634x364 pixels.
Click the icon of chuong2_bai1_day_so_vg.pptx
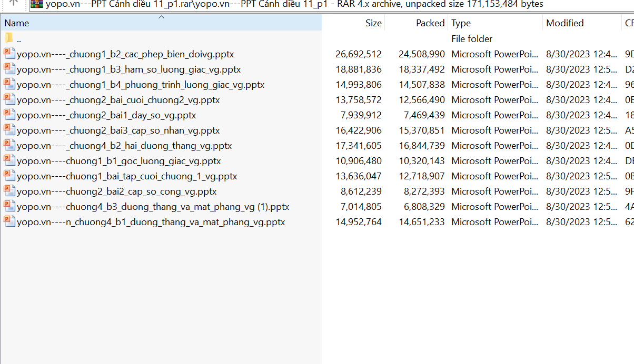9,115
